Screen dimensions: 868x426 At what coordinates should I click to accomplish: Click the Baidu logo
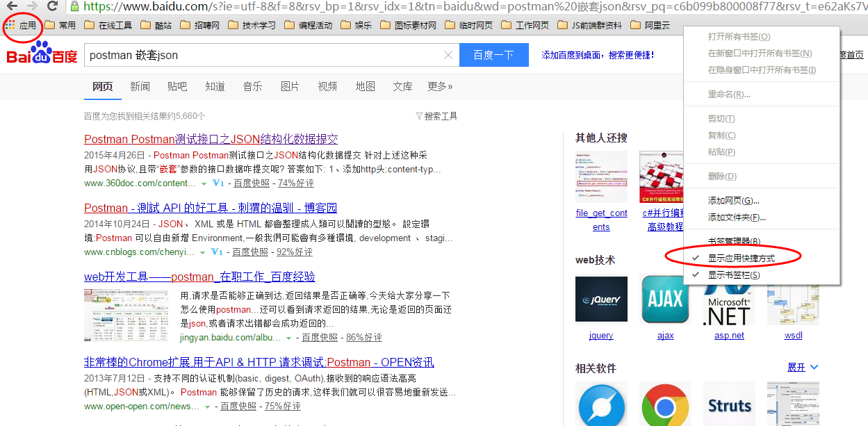click(42, 54)
